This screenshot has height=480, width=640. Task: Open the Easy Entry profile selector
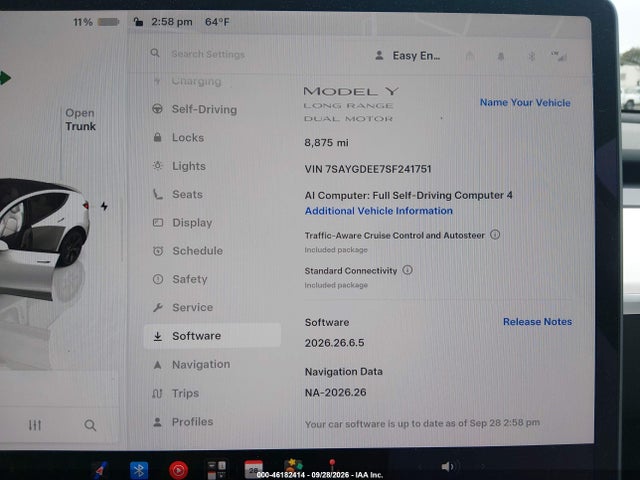408,56
